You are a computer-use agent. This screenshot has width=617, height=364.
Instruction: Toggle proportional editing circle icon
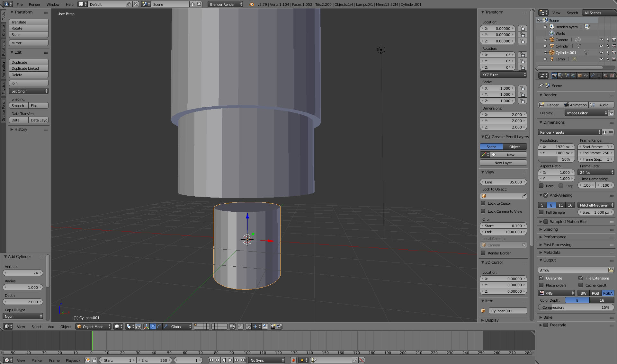pos(240,326)
